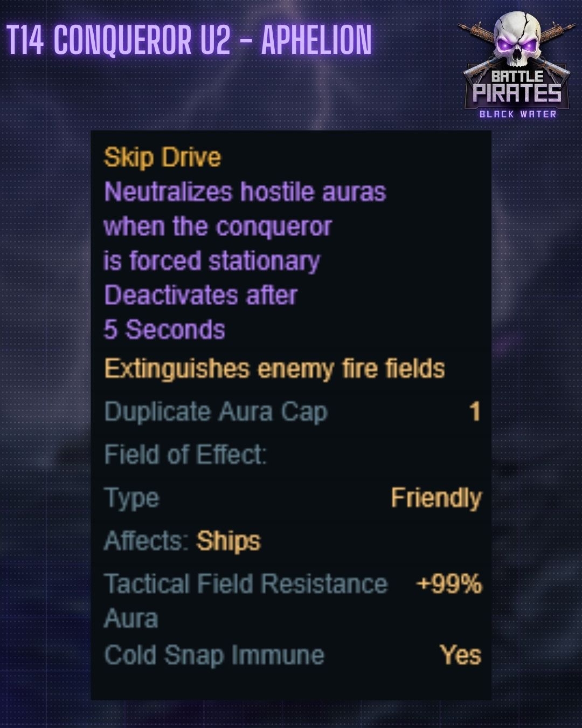Click the "Ships" value beside Affects
Screen dimensions: 582x728
[228, 541]
